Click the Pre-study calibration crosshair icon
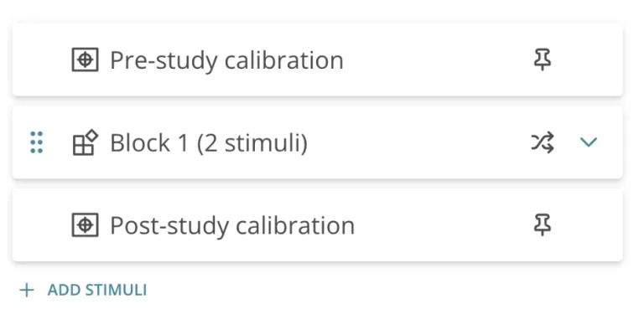 [x=85, y=60]
